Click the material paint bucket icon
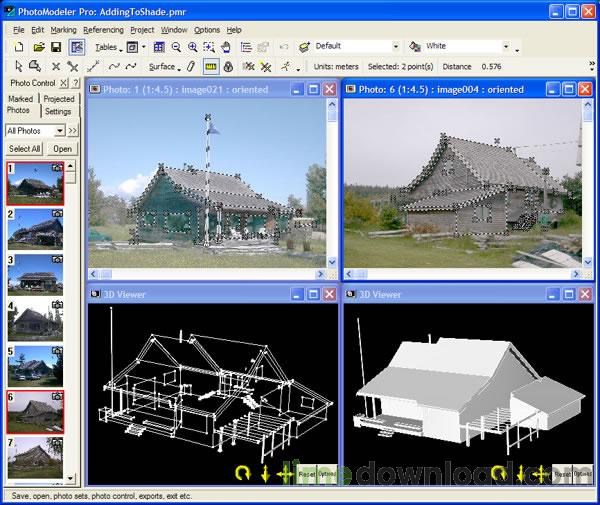600x505 pixels. click(x=415, y=47)
